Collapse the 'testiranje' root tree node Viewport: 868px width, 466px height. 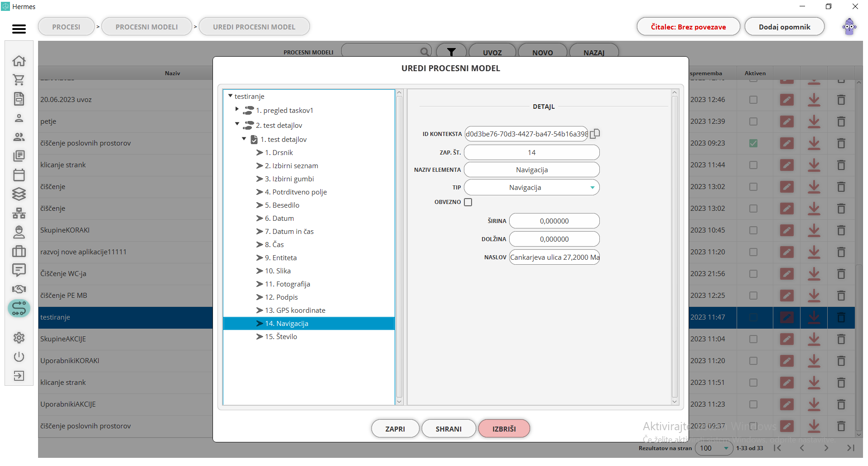[x=230, y=96]
